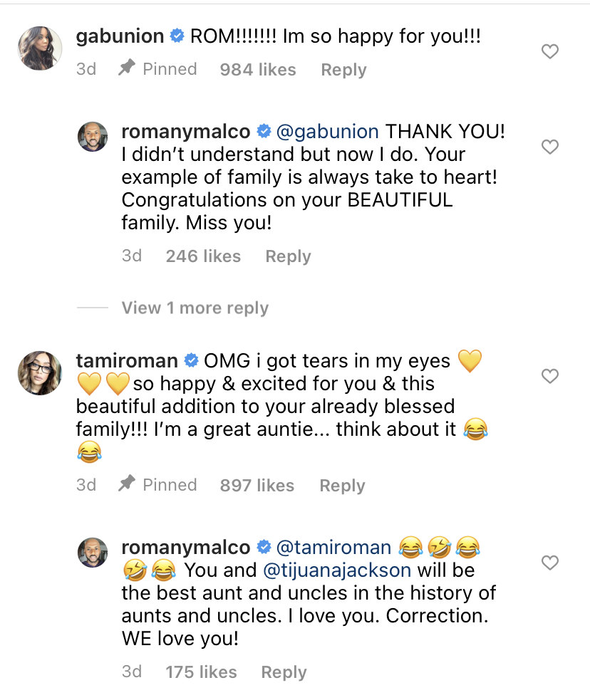Like romanymalco's reply to gabunion
590x700 pixels.
point(549,147)
